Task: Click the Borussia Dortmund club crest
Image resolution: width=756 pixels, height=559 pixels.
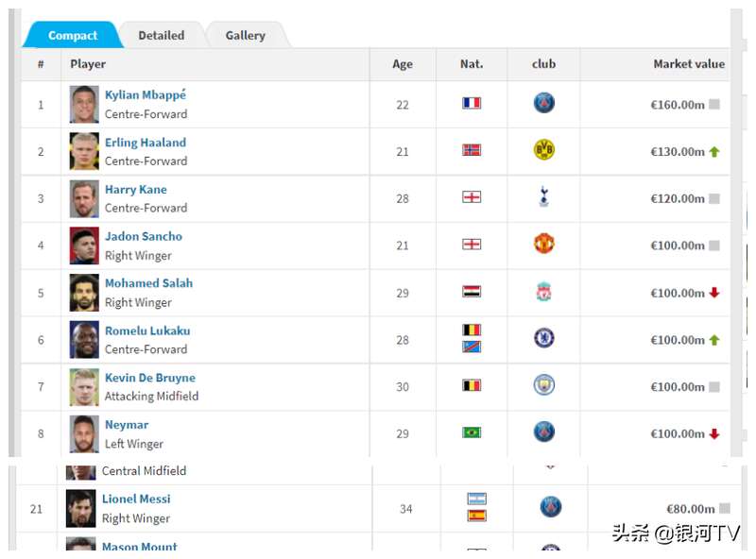Action: tap(544, 150)
